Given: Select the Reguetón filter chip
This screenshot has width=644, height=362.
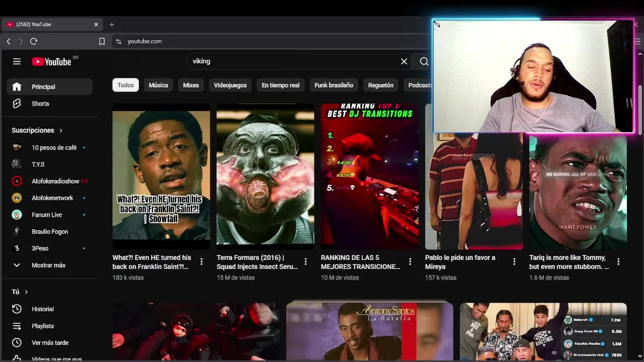Looking at the screenshot, I should click(381, 85).
